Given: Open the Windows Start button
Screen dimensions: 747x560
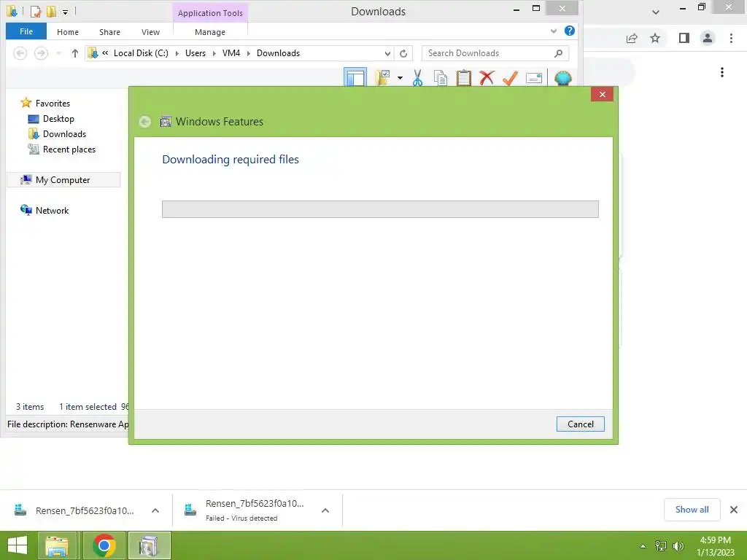Looking at the screenshot, I should (x=18, y=545).
